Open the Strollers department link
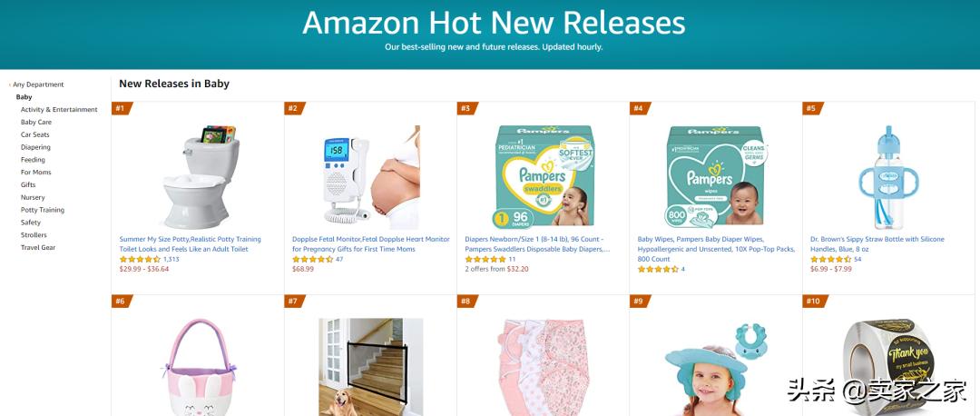 34,234
